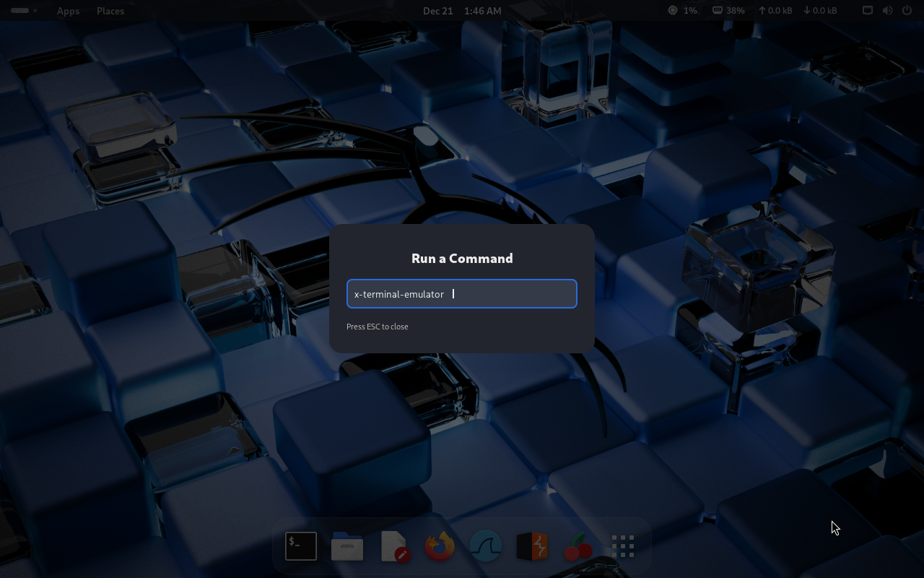Open the Places menu
Viewport: 924px width, 578px height.
pos(110,11)
